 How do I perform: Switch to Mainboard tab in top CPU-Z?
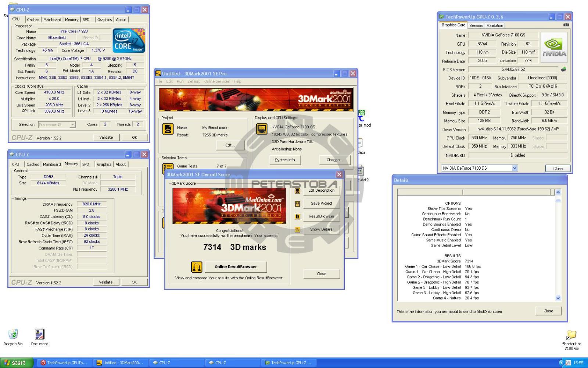pos(52,20)
